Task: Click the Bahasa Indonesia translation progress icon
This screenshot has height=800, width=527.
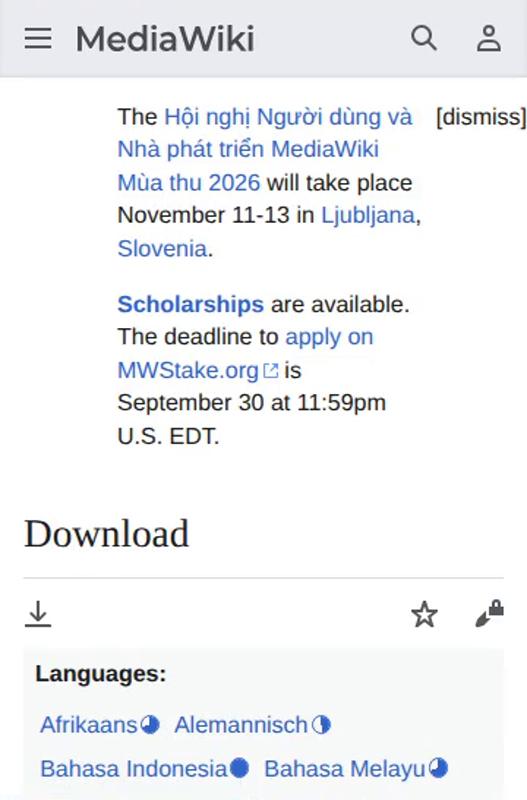Action: pyautogui.click(x=239, y=768)
